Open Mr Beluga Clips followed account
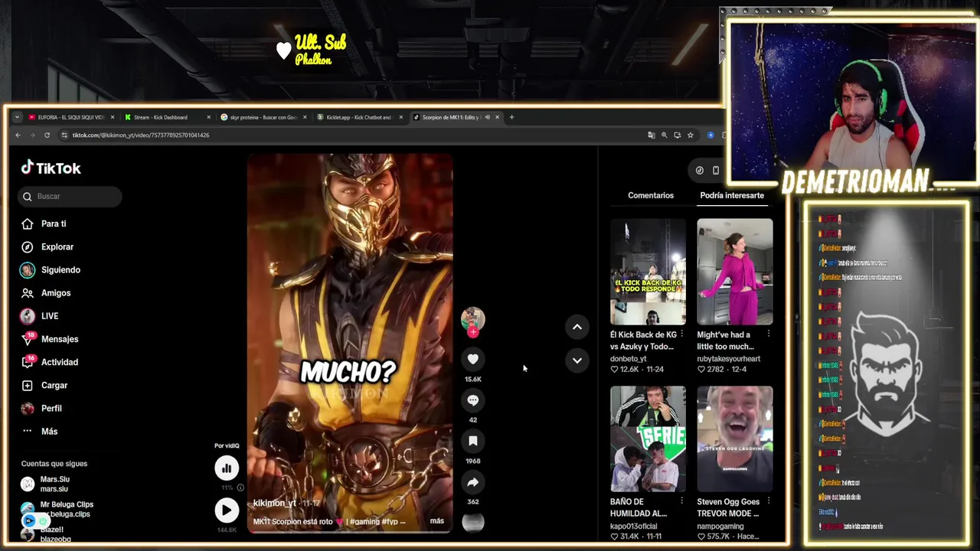This screenshot has width=980, height=551. 57,509
